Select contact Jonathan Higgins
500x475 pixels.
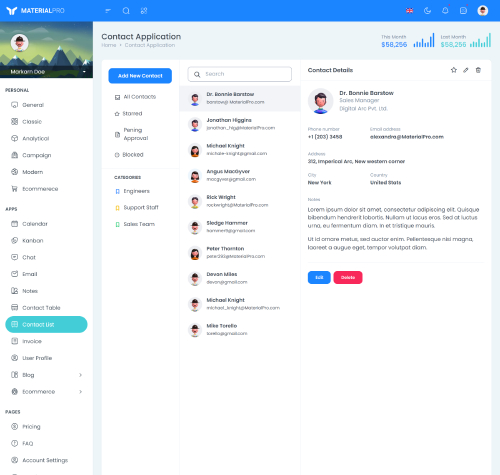click(240, 124)
